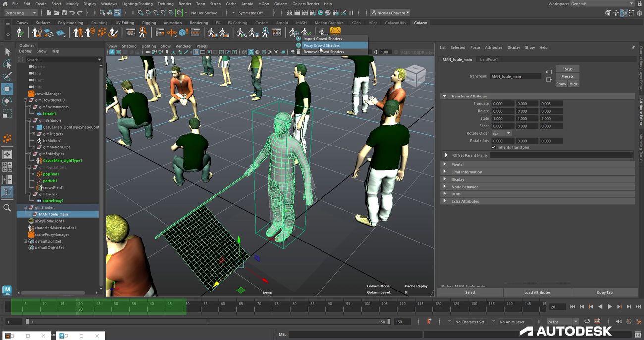Click the Outliner search field
The width and height of the screenshot is (644, 340).
pos(60,59)
